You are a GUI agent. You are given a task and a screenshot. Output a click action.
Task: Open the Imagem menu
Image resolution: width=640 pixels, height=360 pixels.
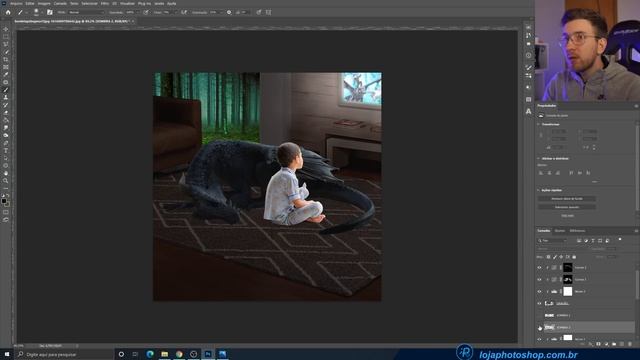[44, 3]
